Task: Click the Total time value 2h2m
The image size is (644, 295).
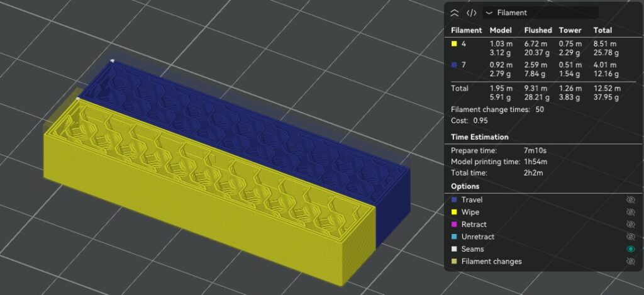Action: pyautogui.click(x=533, y=172)
